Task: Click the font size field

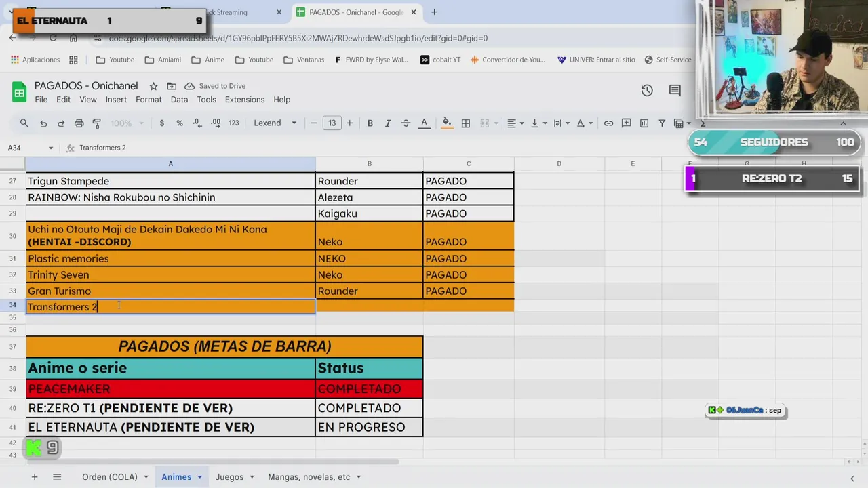Action: [332, 123]
